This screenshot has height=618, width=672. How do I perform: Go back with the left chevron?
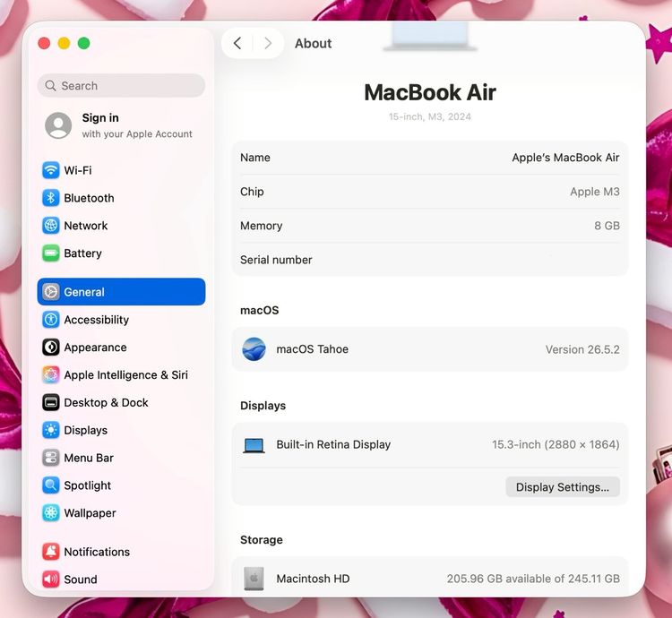[237, 43]
